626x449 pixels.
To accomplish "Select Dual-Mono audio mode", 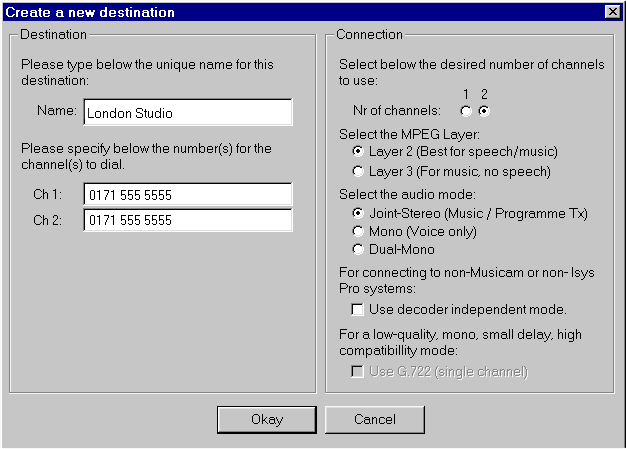I will click(x=358, y=249).
